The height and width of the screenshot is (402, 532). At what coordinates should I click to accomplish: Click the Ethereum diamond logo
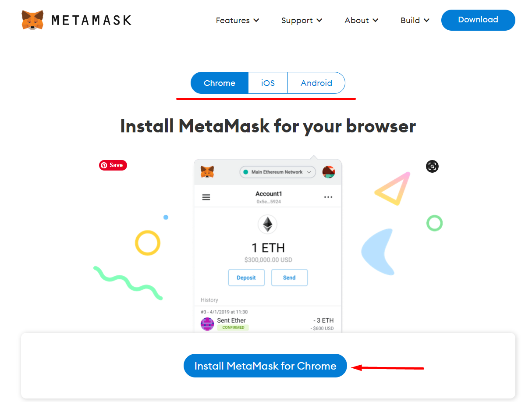pyautogui.click(x=267, y=224)
